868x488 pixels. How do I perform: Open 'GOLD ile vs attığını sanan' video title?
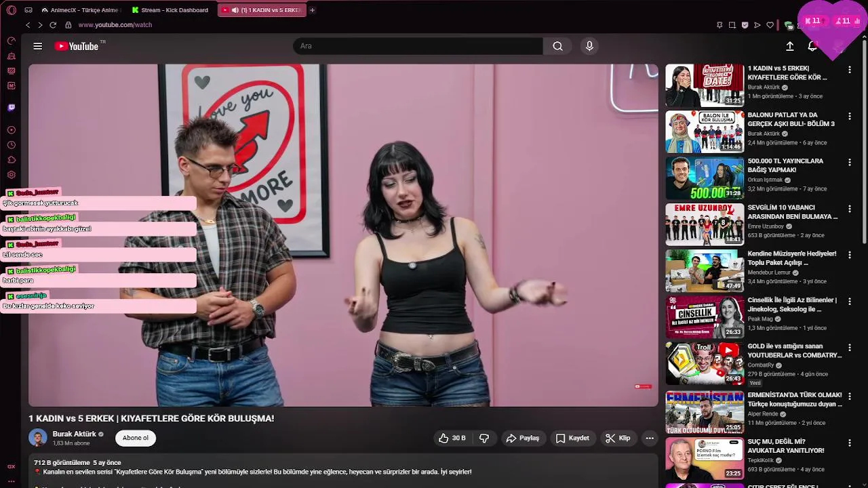[794, 350]
